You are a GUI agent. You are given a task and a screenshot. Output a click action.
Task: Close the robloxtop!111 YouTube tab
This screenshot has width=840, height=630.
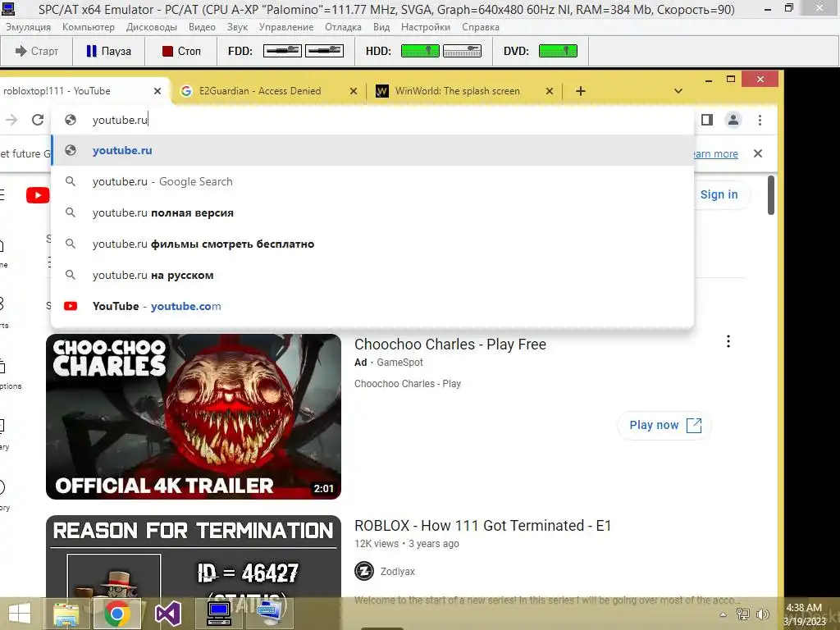click(157, 91)
